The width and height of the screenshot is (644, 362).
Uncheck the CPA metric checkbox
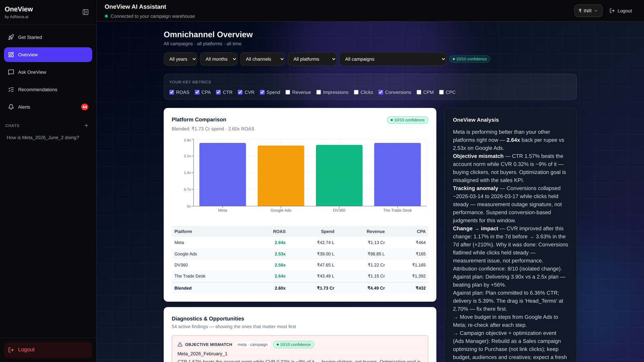click(197, 92)
